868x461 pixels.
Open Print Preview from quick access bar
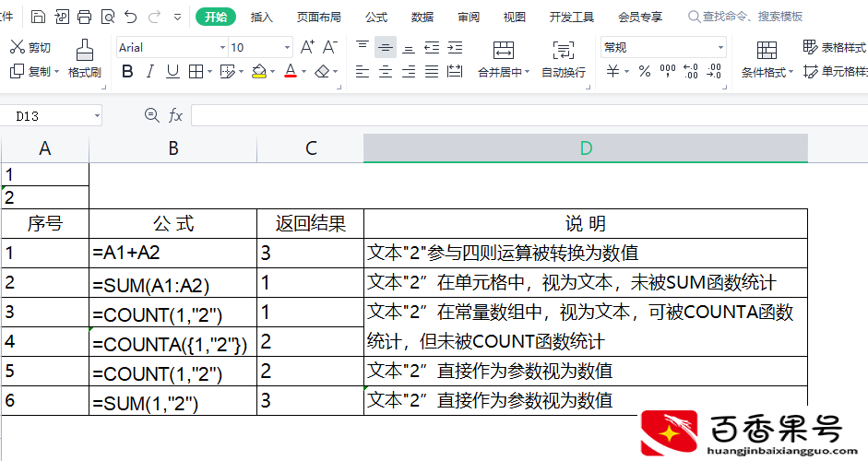click(x=108, y=17)
